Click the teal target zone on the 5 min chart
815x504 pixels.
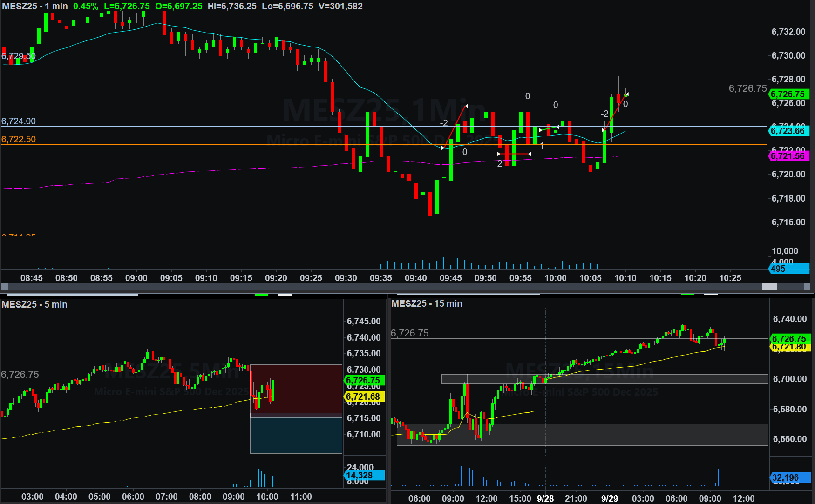pos(296,435)
